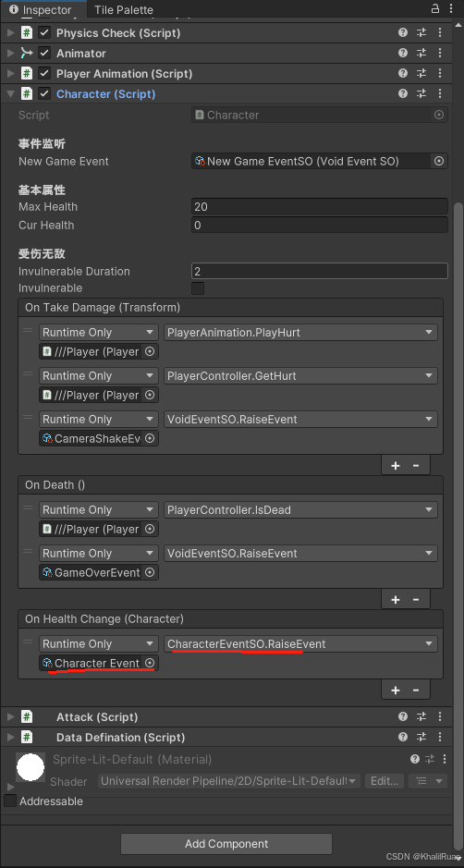This screenshot has height=868, width=464.
Task: Pick object for the Character Event field
Action: (150, 663)
